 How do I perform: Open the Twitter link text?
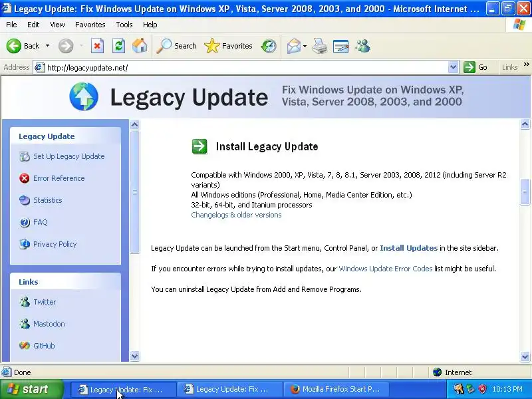45,302
